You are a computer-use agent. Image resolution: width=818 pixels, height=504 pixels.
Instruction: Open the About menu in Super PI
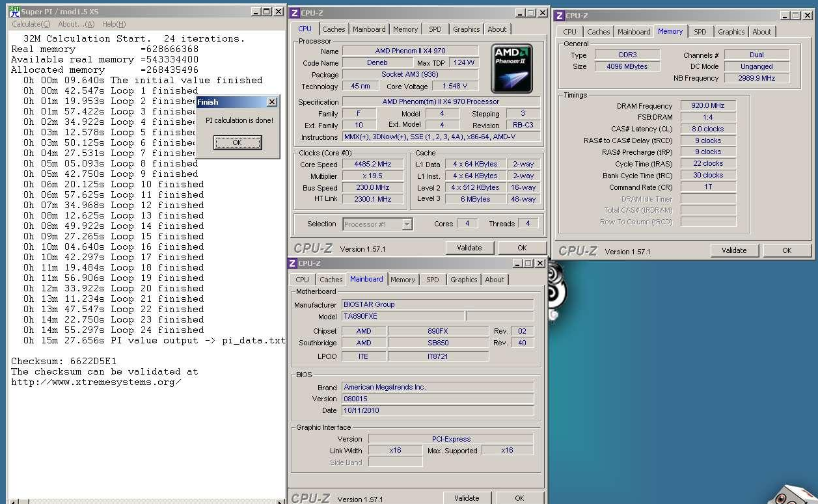[x=76, y=24]
